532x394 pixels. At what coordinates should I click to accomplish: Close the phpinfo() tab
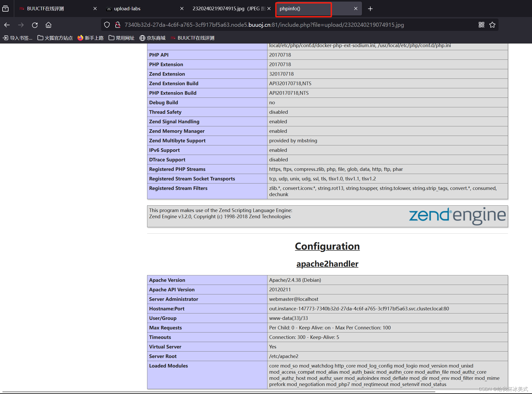tap(356, 8)
